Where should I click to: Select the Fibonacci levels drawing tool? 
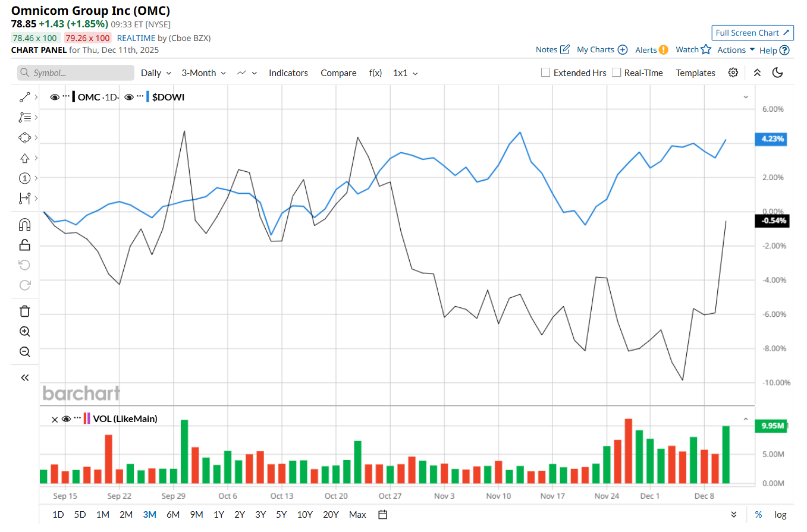[x=24, y=117]
